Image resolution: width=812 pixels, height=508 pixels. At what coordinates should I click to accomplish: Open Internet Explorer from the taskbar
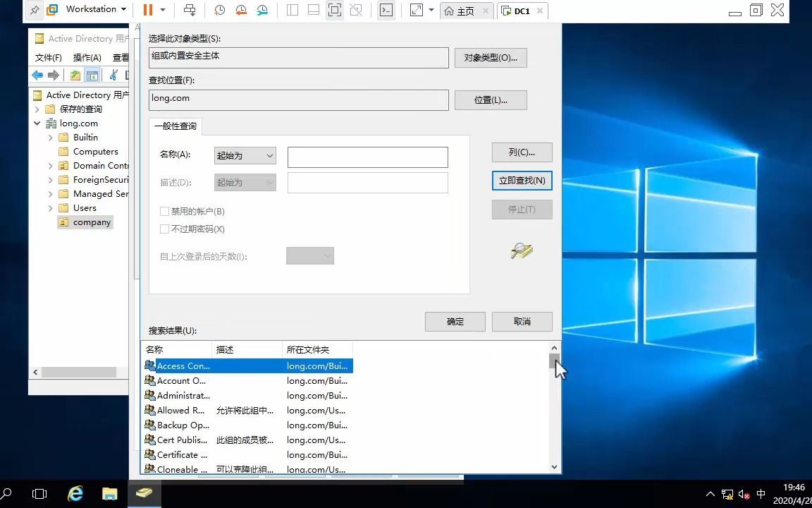click(x=75, y=494)
